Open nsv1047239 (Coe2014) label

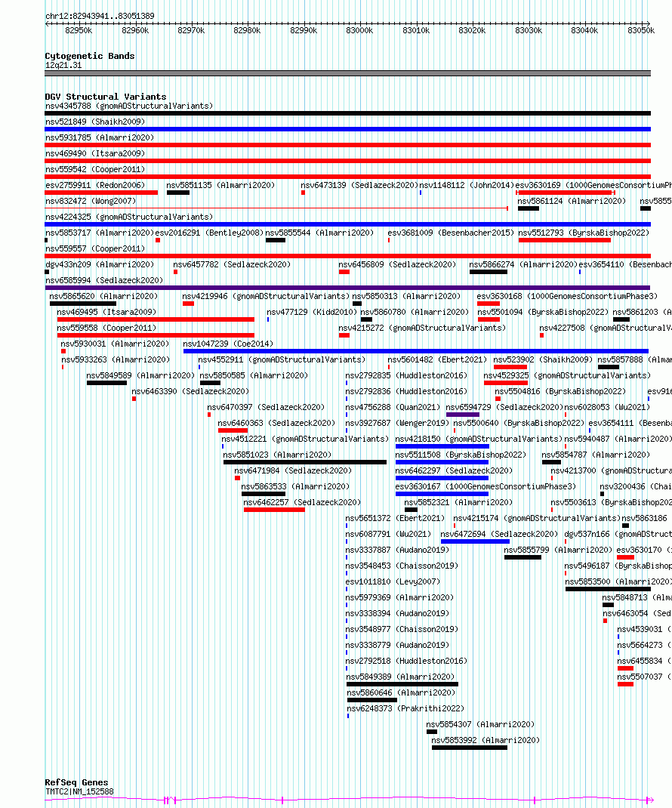[x=228, y=344]
